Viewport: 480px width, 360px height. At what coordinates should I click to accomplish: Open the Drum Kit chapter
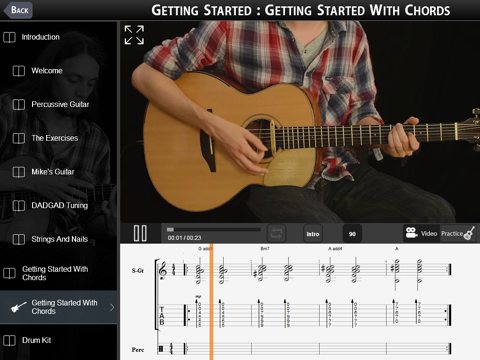tap(59, 340)
